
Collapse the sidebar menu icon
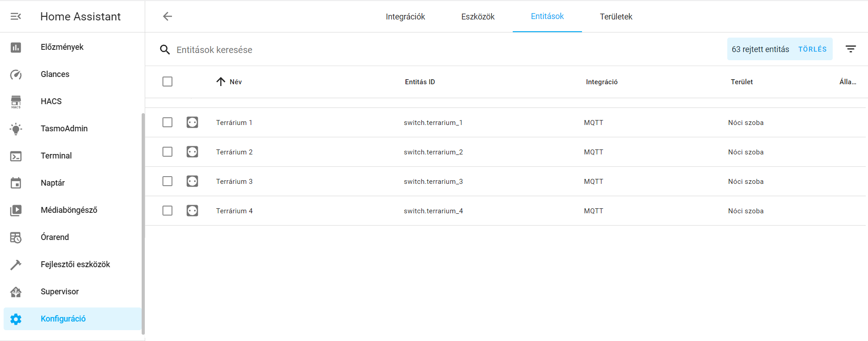click(x=16, y=16)
